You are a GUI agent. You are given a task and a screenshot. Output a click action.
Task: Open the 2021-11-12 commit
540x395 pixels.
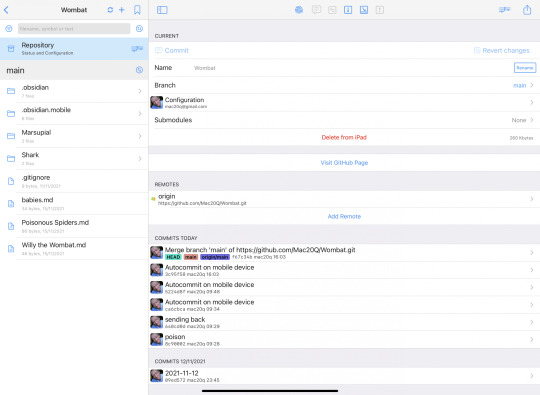[344, 376]
